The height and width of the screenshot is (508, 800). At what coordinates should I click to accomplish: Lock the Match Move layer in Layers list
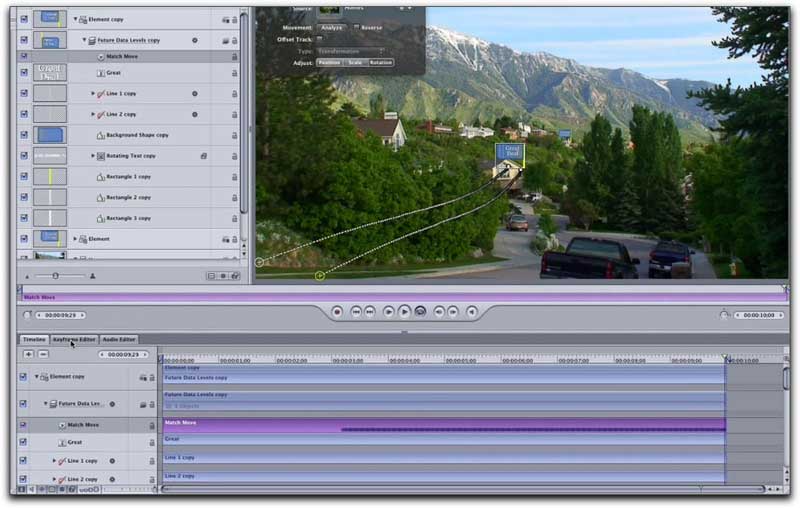click(x=235, y=57)
